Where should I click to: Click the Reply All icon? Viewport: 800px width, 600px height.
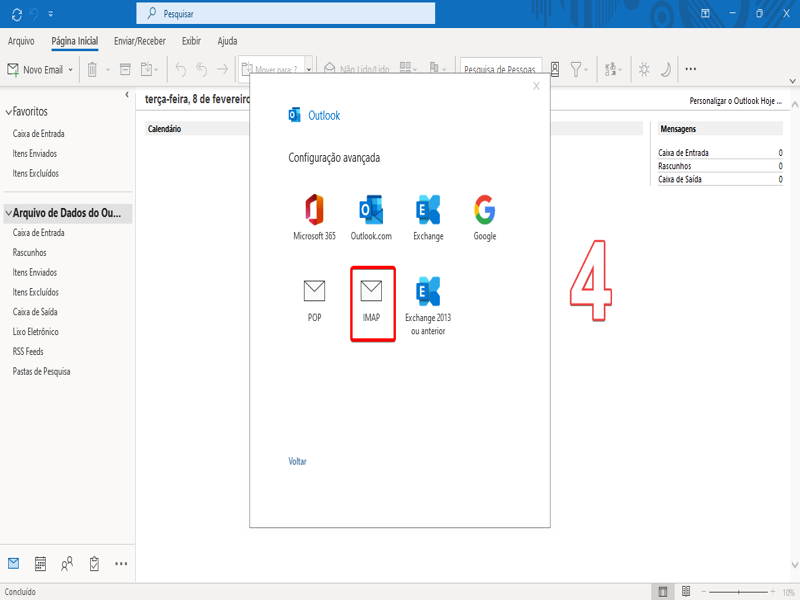[x=202, y=69]
